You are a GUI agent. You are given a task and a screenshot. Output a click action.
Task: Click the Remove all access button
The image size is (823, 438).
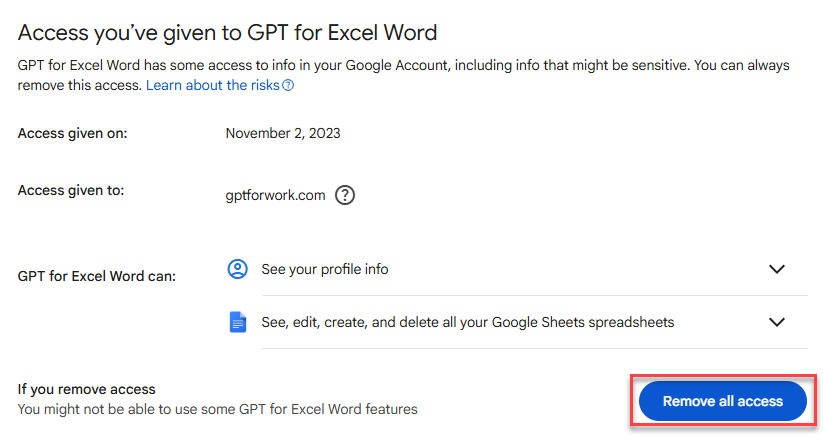click(722, 401)
